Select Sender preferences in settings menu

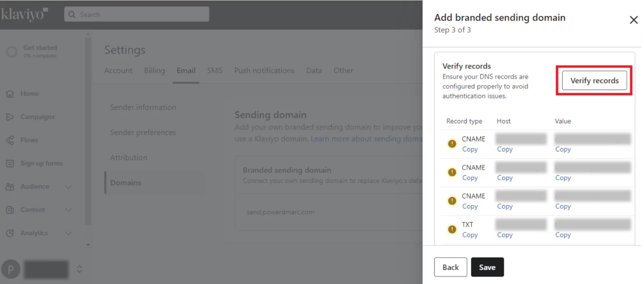[x=143, y=133]
